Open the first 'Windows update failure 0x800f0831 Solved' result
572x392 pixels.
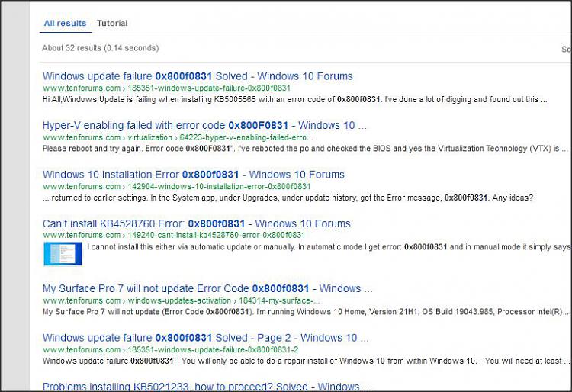(197, 76)
